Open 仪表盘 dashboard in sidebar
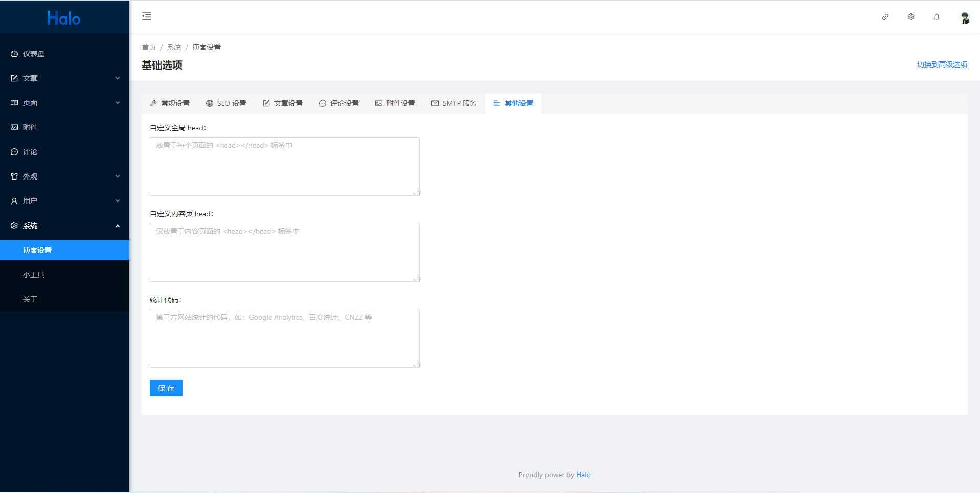Image resolution: width=980 pixels, height=493 pixels. click(34, 54)
